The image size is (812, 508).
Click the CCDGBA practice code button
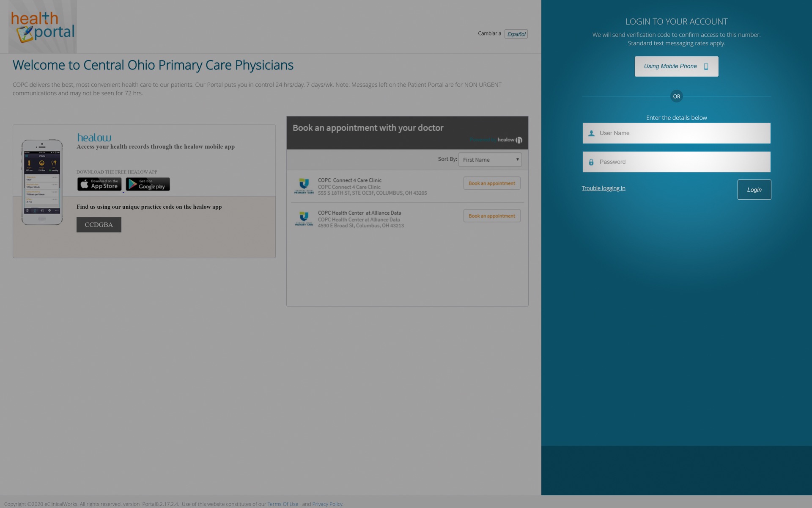98,224
